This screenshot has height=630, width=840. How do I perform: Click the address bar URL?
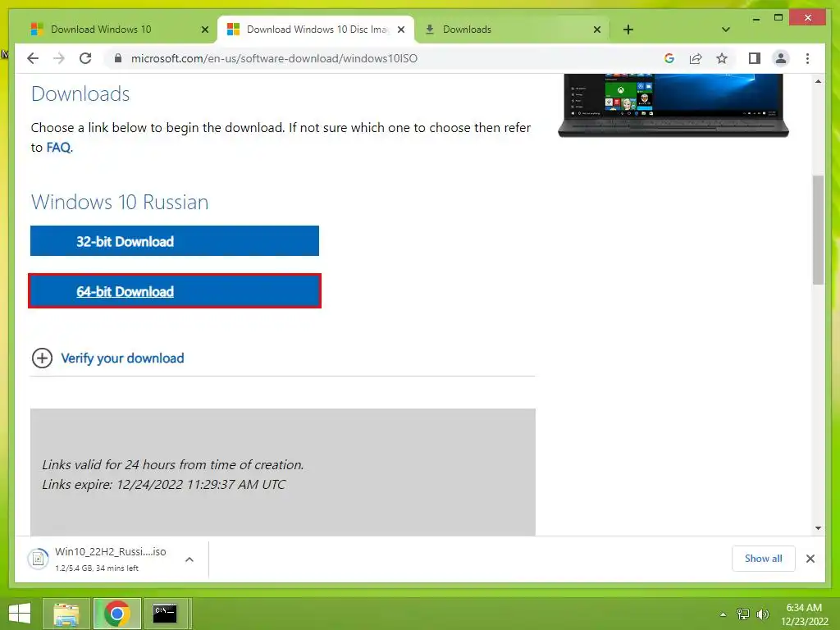(274, 58)
